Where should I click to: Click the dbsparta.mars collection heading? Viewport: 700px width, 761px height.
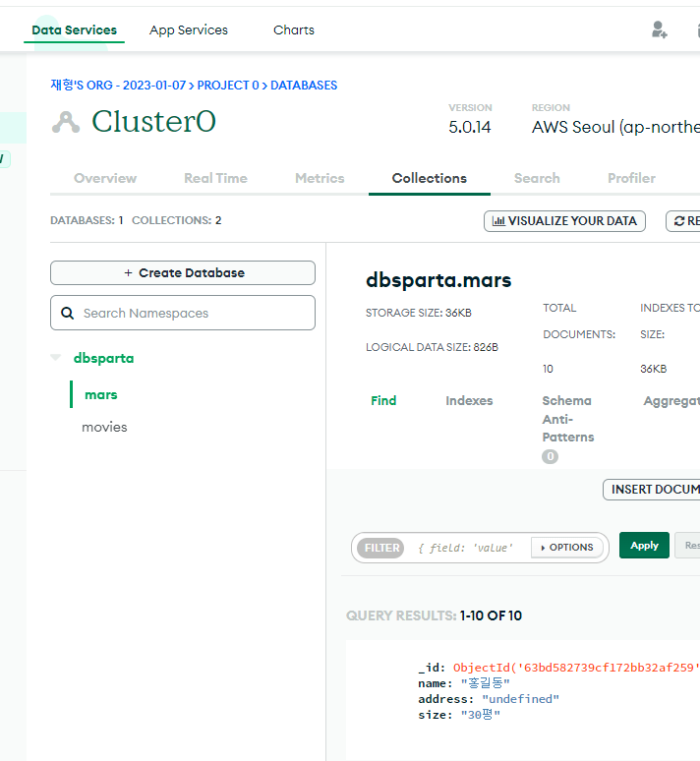point(438,280)
